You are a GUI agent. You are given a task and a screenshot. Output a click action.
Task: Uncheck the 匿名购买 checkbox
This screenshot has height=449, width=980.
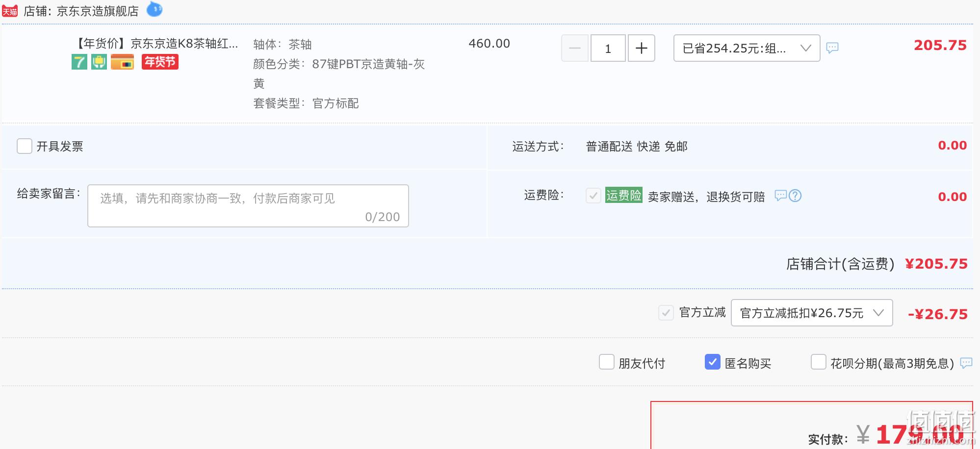(713, 362)
